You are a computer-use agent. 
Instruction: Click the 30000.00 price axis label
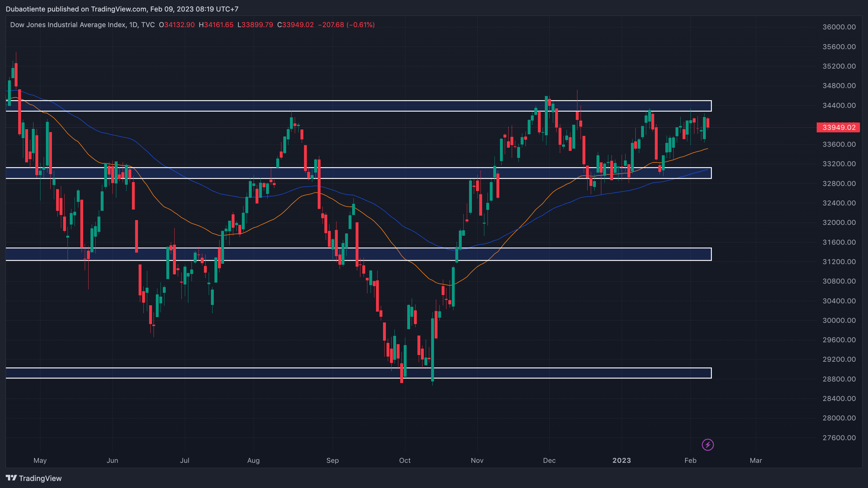(x=839, y=320)
